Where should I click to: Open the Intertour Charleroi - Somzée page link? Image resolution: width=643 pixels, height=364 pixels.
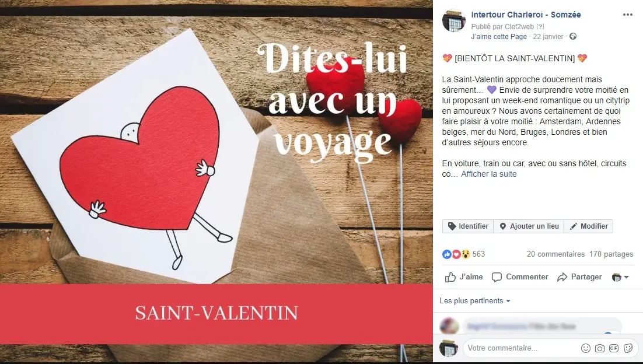pyautogui.click(x=526, y=15)
